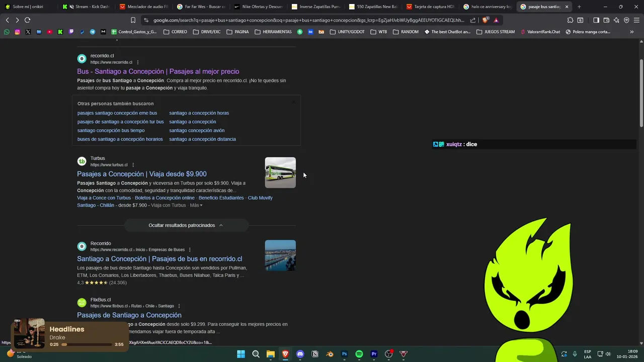Seek the Headlines song progress bar
This screenshot has height=362, width=644.
coord(87,344)
